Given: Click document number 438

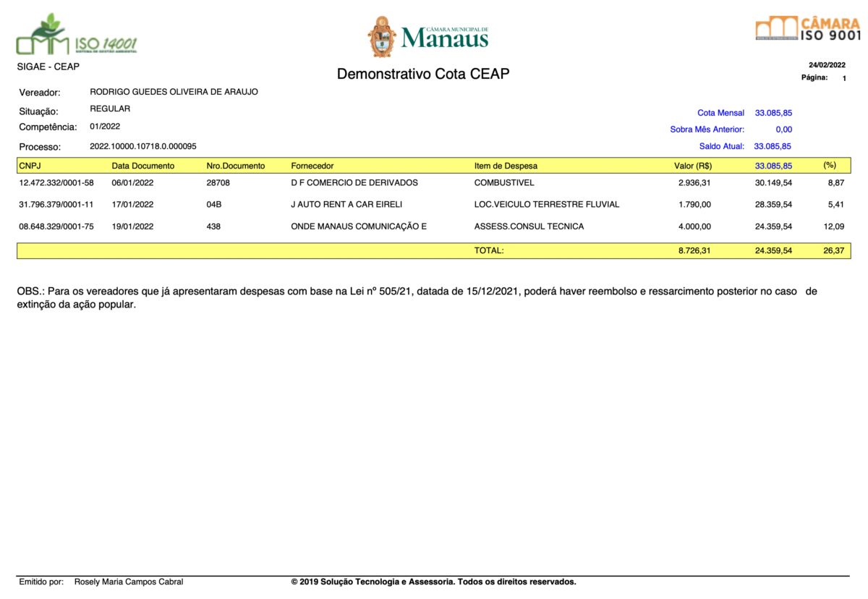Looking at the screenshot, I should point(213,226).
